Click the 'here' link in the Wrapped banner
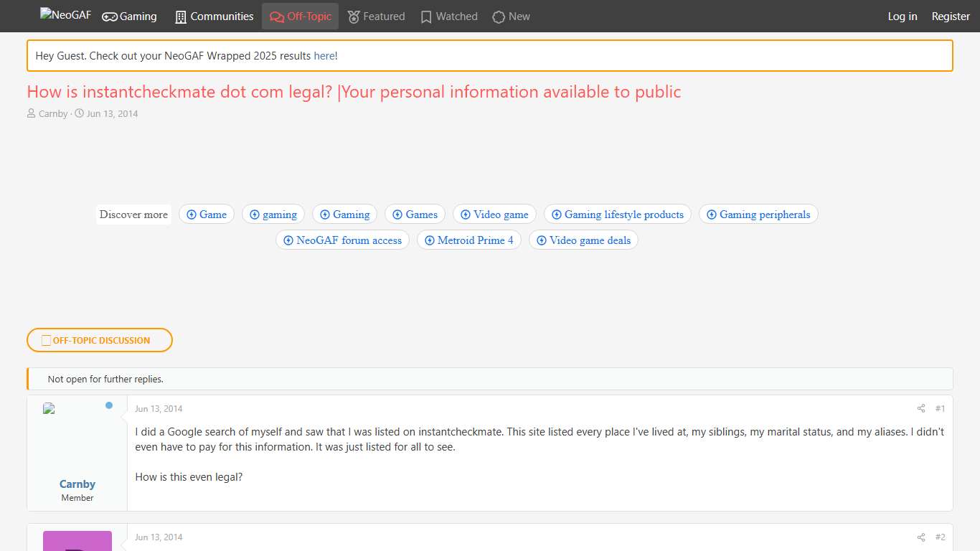This screenshot has height=551, width=980. point(324,55)
